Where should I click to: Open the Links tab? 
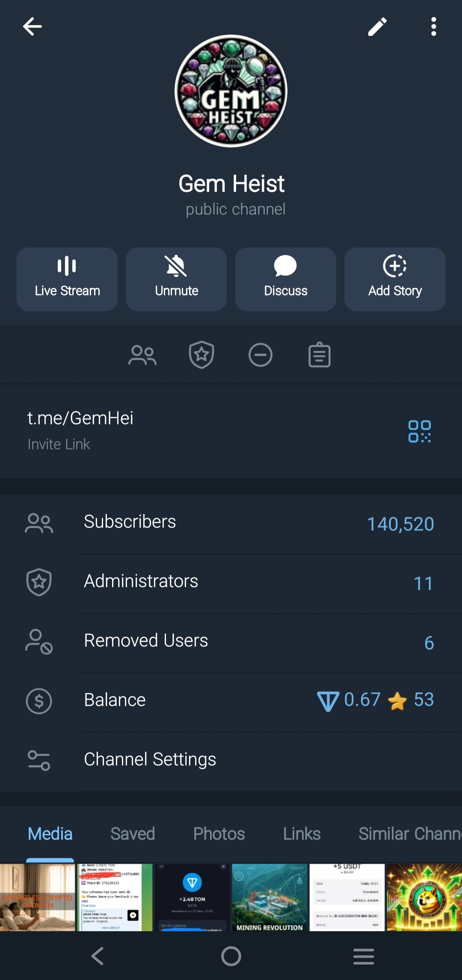[x=302, y=834]
